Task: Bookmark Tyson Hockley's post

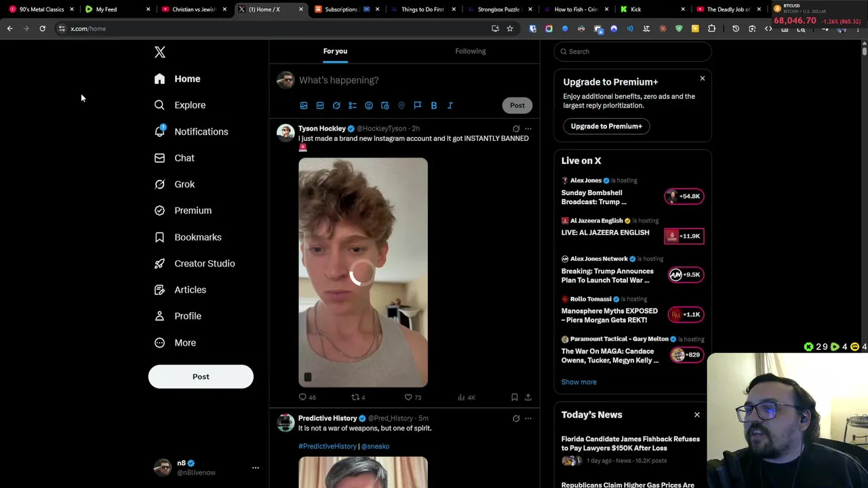Action: [x=514, y=397]
